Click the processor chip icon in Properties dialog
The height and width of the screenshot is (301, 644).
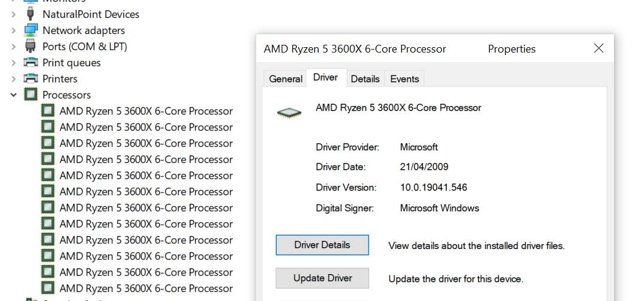click(x=289, y=113)
